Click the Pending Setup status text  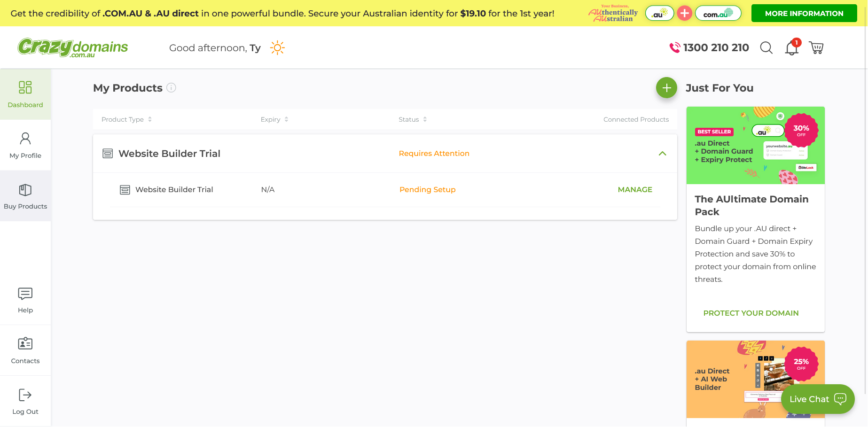tap(428, 190)
